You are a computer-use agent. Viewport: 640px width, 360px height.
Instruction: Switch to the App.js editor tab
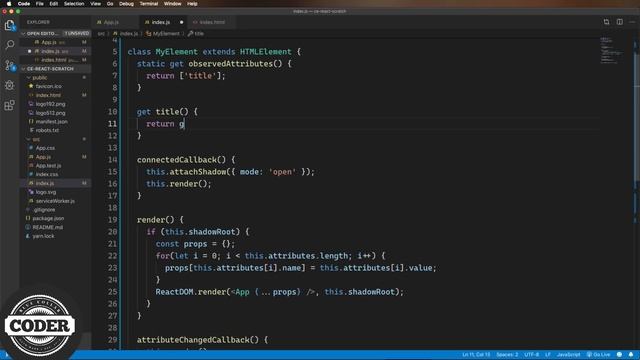coord(110,22)
